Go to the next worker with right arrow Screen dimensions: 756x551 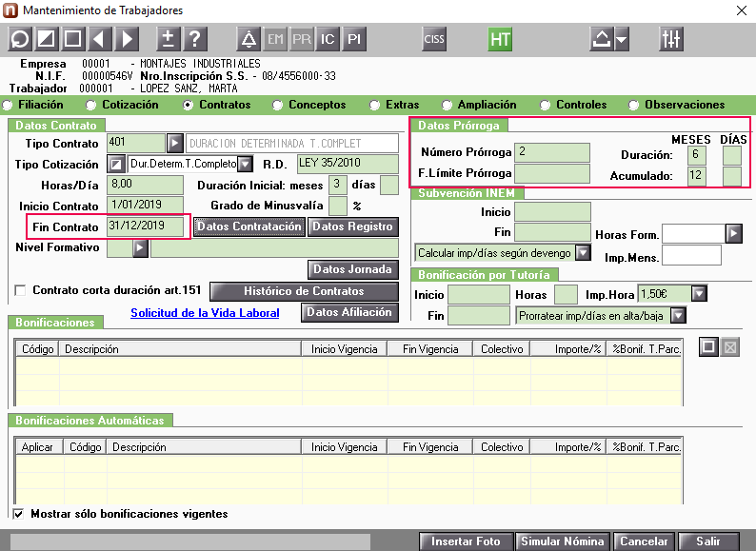[127, 39]
